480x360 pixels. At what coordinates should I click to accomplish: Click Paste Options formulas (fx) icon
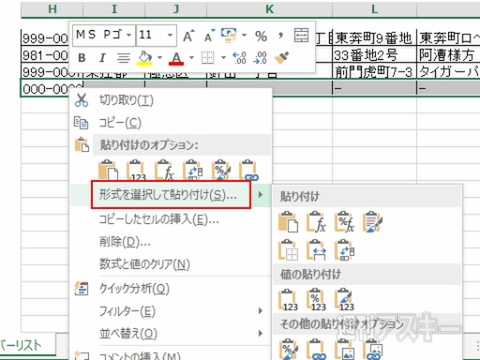point(165,170)
